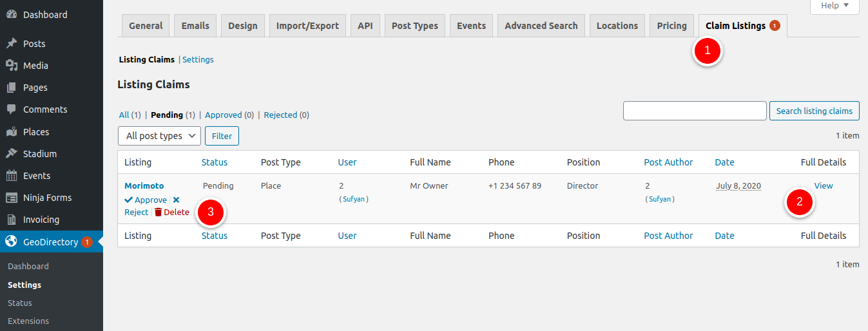The image size is (868, 331).
Task: Click the Comments speech bubble icon
Action: tap(12, 109)
